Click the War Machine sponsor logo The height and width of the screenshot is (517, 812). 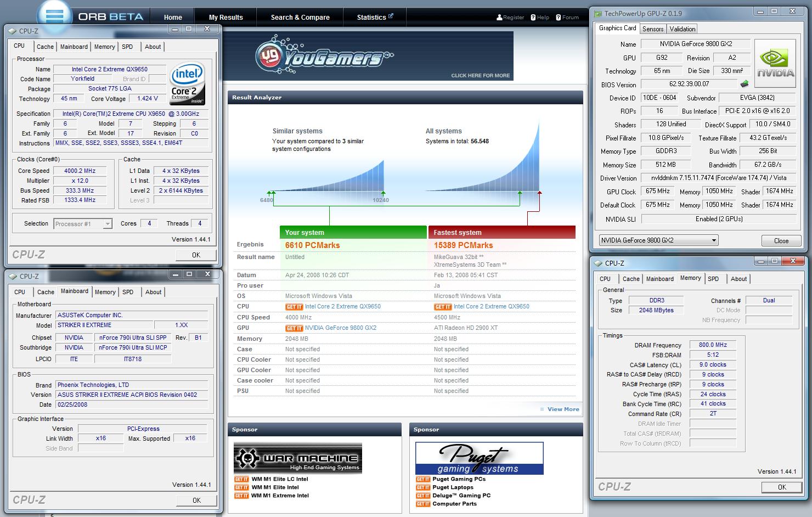click(x=298, y=458)
